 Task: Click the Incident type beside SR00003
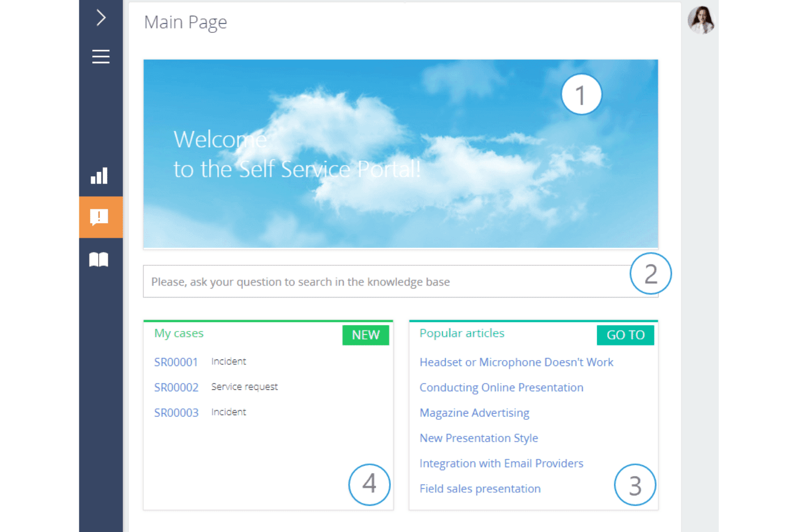tap(229, 412)
